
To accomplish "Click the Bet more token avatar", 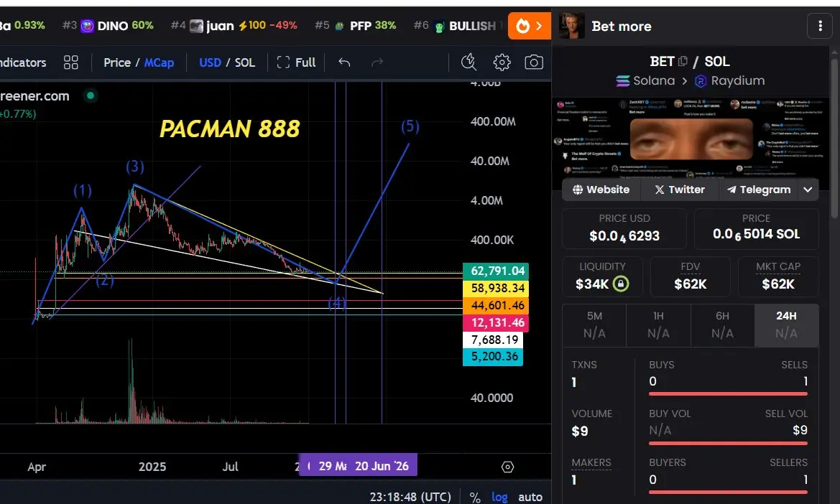I will [571, 25].
